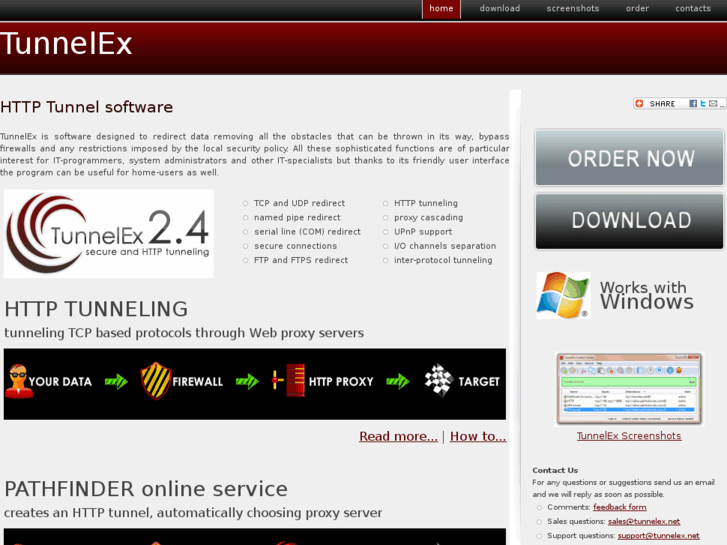Click 'creates an HTTP tunnel' subtitle
Image resolution: width=727 pixels, height=545 pixels.
(193, 513)
